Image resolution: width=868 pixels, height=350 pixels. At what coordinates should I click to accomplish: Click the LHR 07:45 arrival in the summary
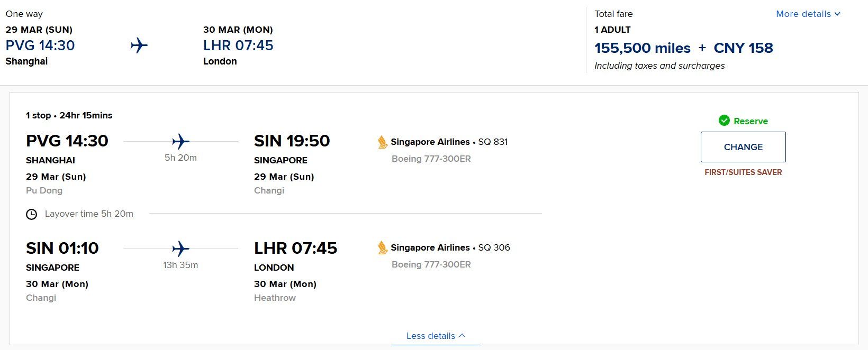pos(238,45)
